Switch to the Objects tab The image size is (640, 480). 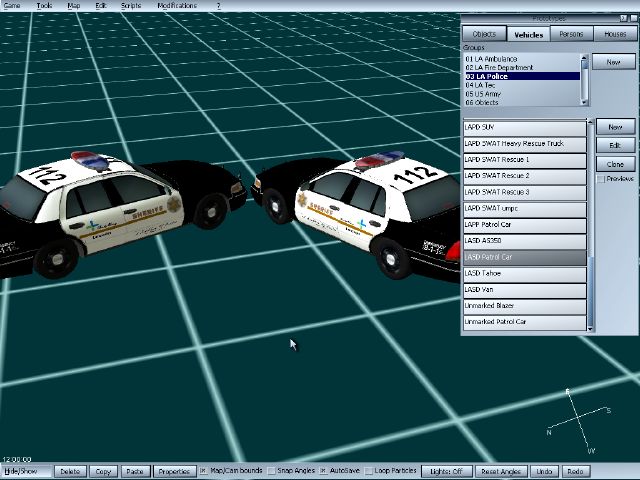(x=484, y=34)
